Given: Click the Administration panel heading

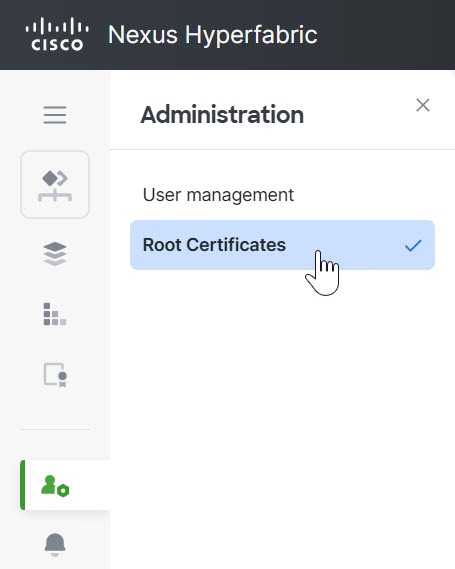Looking at the screenshot, I should (x=222, y=115).
